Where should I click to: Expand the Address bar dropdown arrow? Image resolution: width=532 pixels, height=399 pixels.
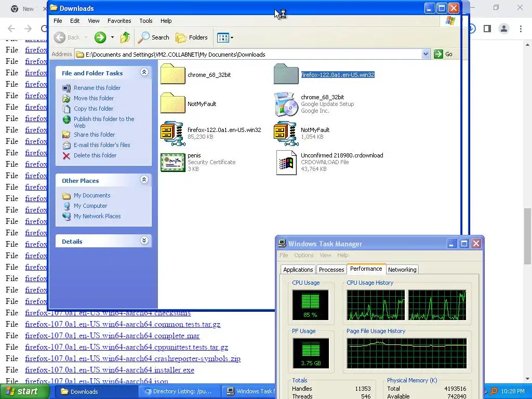tap(425, 54)
